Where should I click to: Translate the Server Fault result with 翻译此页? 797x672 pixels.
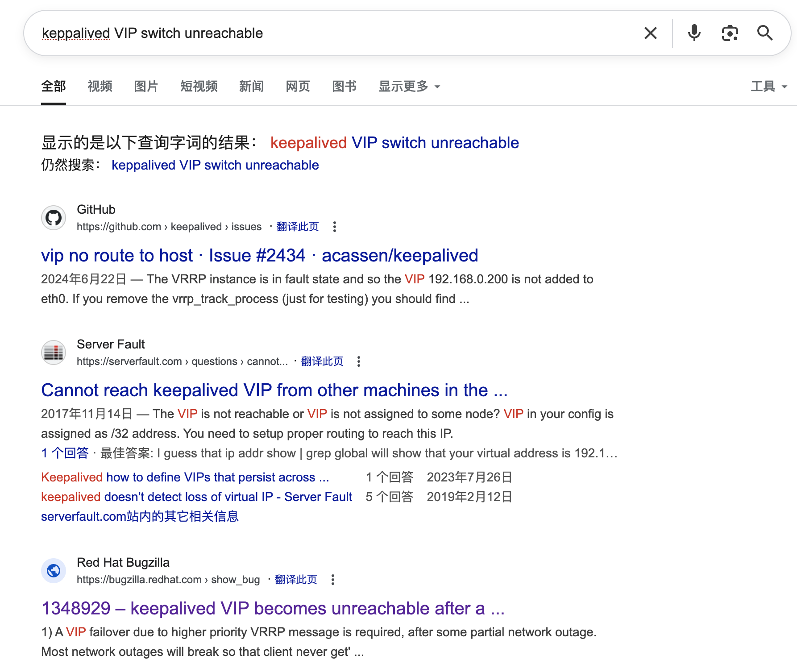click(x=322, y=361)
